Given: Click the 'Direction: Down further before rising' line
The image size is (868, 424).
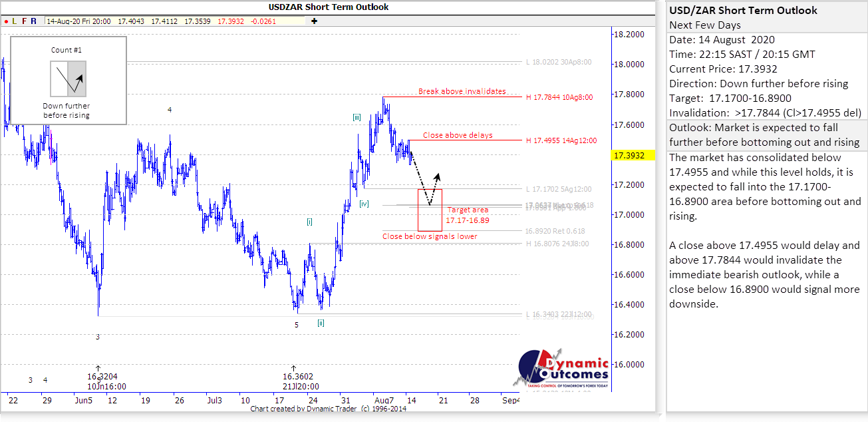Looking at the screenshot, I should point(759,84).
